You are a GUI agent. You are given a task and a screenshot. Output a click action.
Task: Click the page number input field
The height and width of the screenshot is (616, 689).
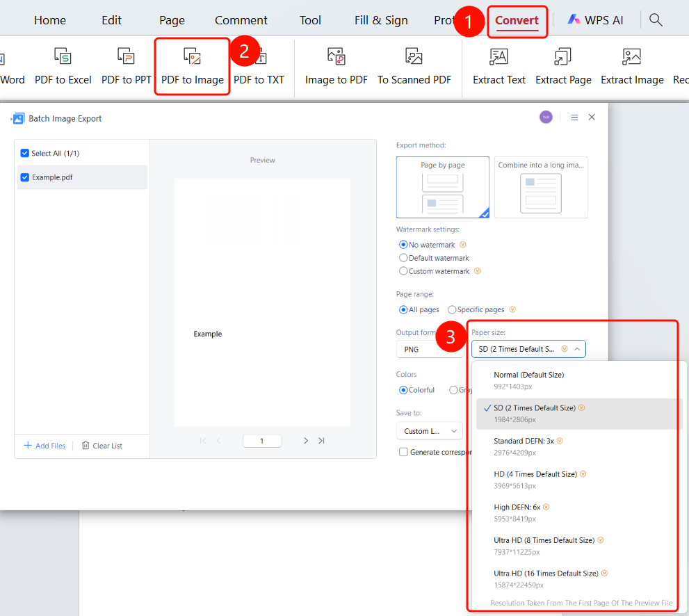click(x=262, y=441)
